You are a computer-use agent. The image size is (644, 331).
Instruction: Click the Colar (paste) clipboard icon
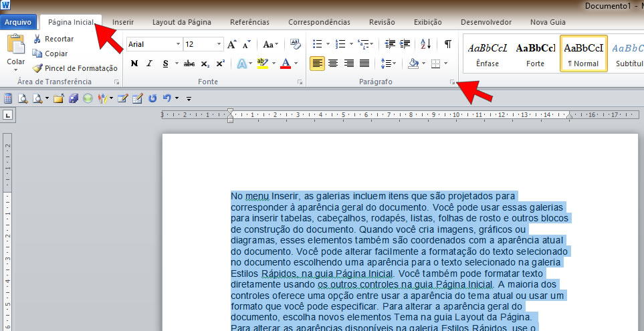16,44
